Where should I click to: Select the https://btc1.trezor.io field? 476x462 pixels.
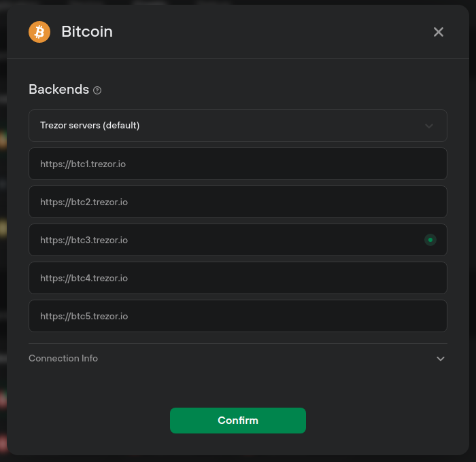[x=238, y=164]
